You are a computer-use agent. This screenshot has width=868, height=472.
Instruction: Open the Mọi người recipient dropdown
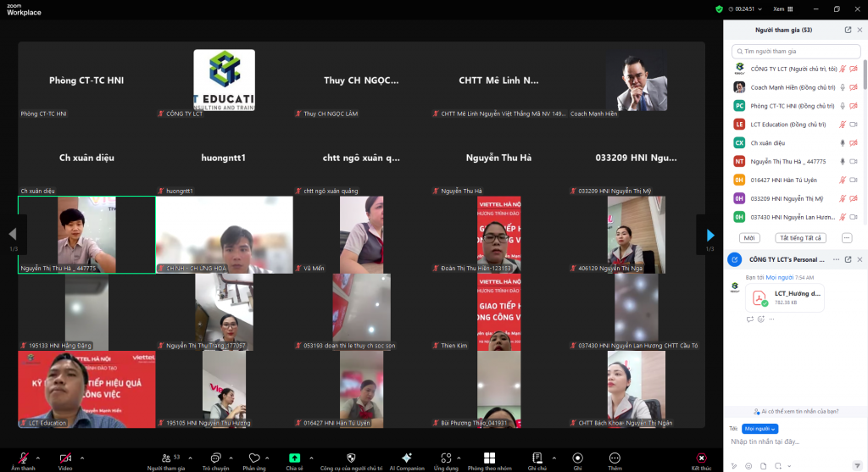pyautogui.click(x=760, y=429)
